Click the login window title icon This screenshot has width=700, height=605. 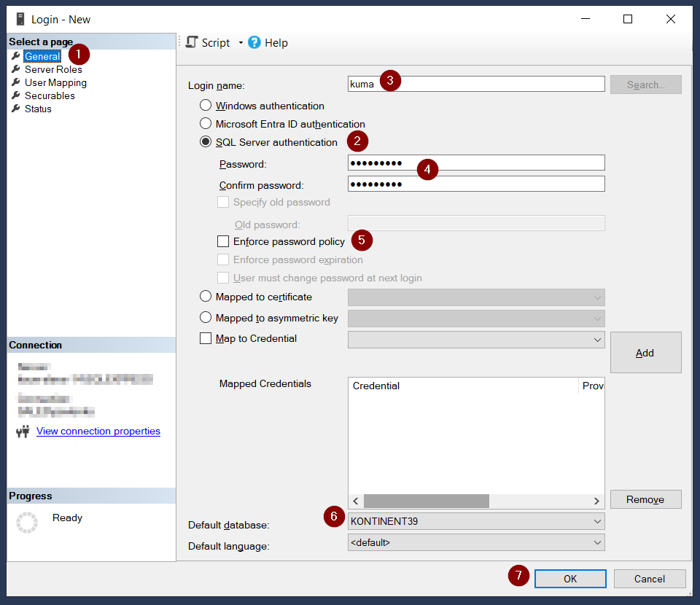point(20,19)
